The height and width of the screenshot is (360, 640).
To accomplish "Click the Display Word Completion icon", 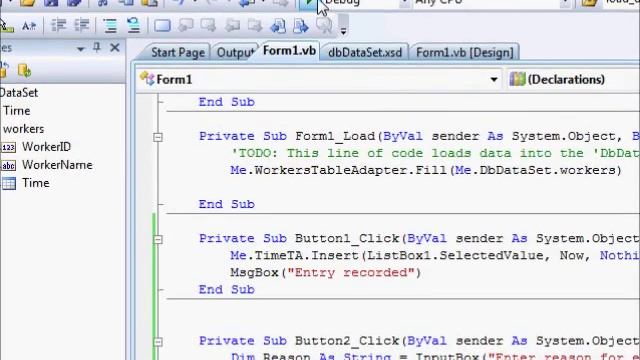I will tap(29, 26).
